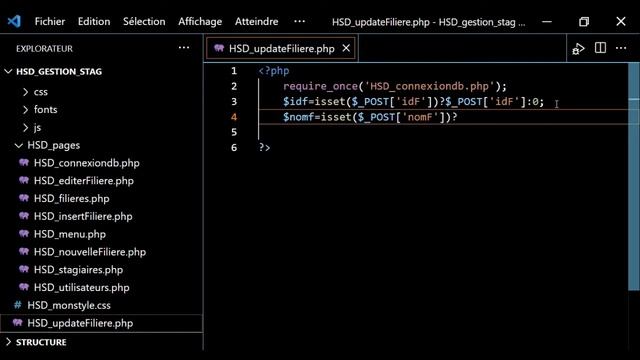Expand the STRUCTURE section
Image resolution: width=640 pixels, height=360 pixels.
[x=101, y=342]
